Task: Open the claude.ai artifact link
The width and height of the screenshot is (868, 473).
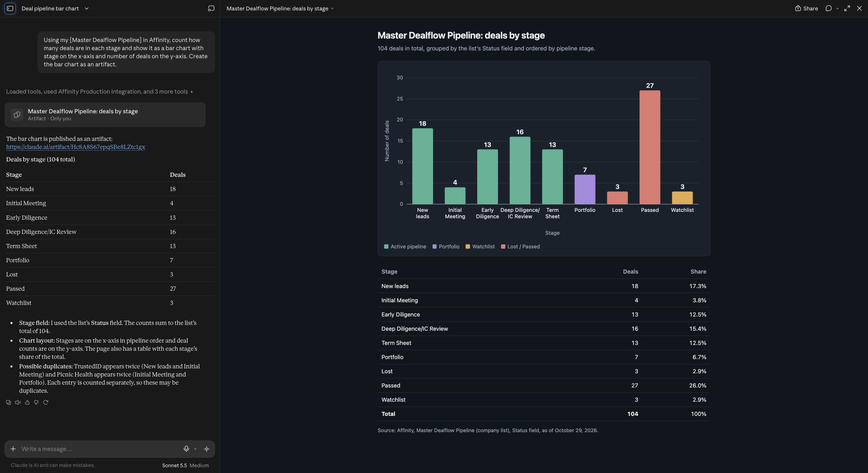Action: click(x=75, y=147)
